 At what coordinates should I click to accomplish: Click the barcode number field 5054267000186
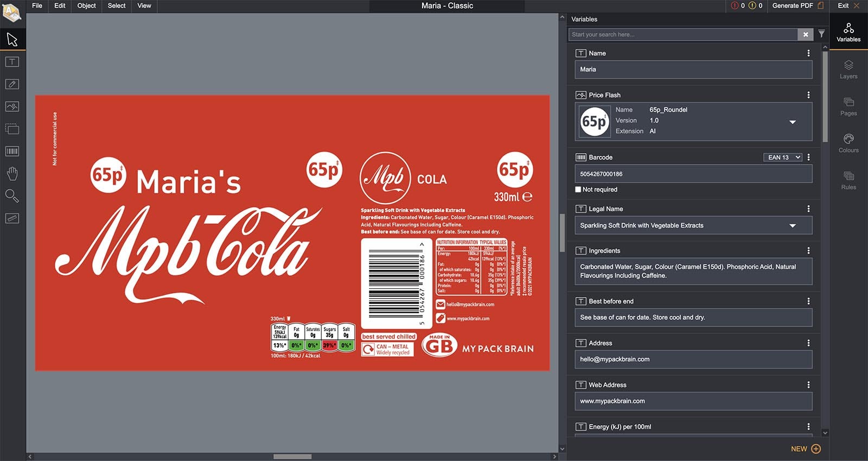693,174
